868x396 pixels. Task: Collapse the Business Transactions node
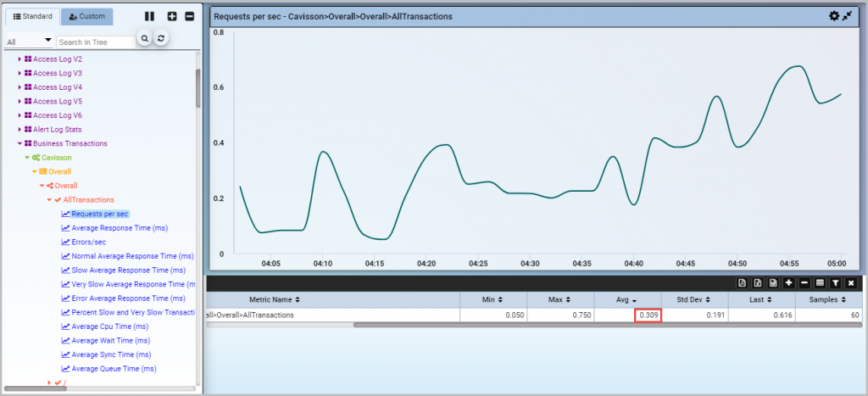(20, 143)
